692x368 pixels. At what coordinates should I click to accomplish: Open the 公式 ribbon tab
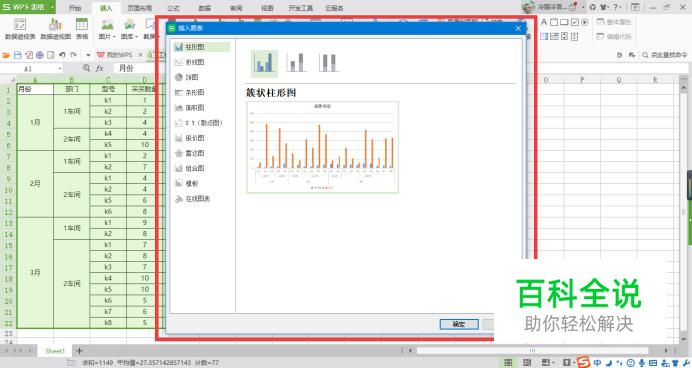173,8
